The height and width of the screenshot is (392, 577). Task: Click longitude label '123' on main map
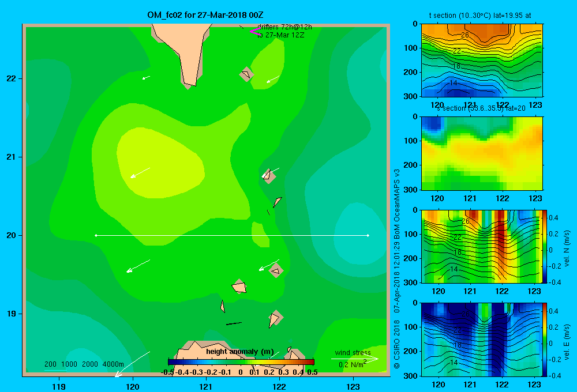click(x=353, y=387)
